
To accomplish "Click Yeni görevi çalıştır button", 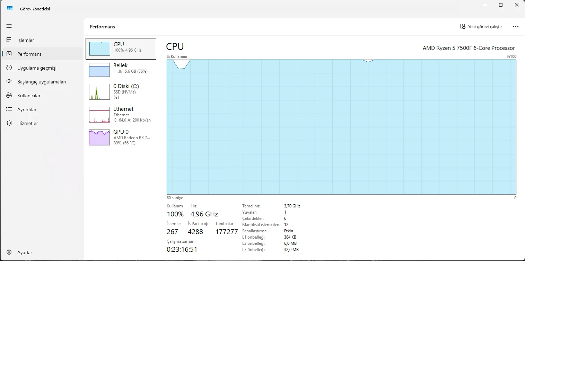I will (x=481, y=27).
